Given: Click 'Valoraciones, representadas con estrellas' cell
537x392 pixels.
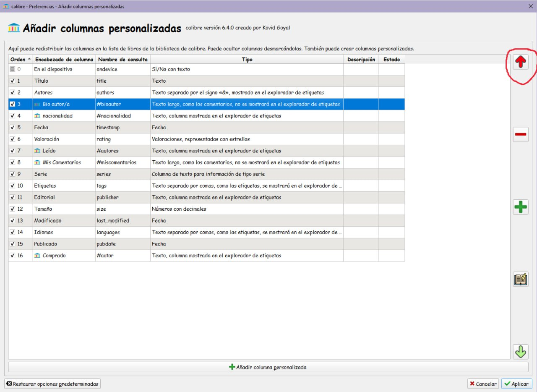Looking at the screenshot, I should pos(247,139).
